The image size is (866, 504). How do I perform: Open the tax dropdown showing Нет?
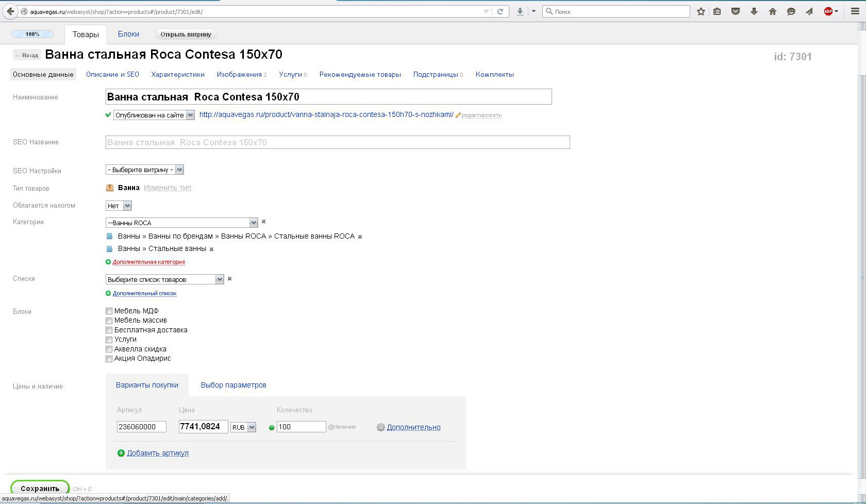click(119, 206)
